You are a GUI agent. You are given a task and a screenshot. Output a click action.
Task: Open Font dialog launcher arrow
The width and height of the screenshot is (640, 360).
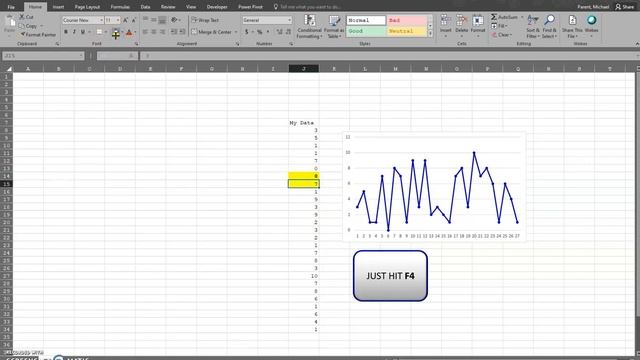click(136, 44)
